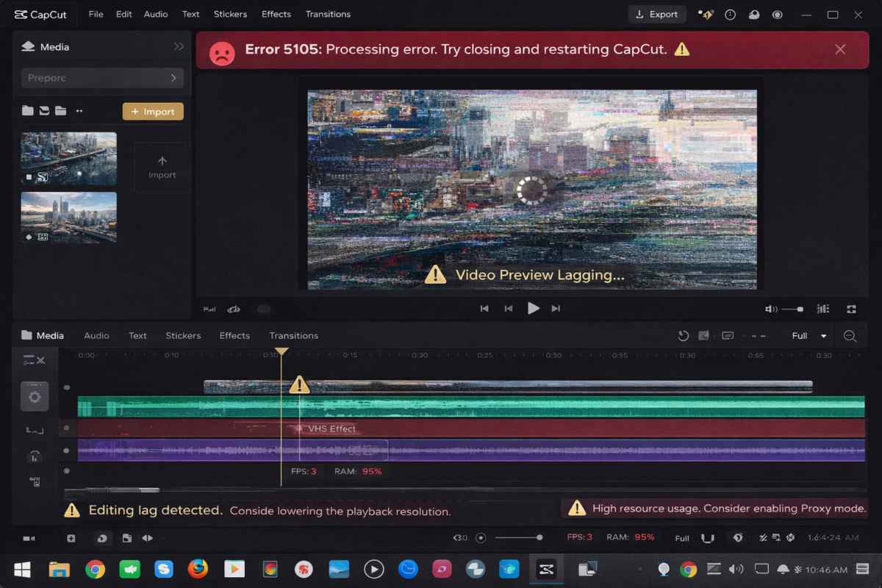Jump to the start of video
Image resolution: width=882 pixels, height=588 pixels.
coord(484,309)
